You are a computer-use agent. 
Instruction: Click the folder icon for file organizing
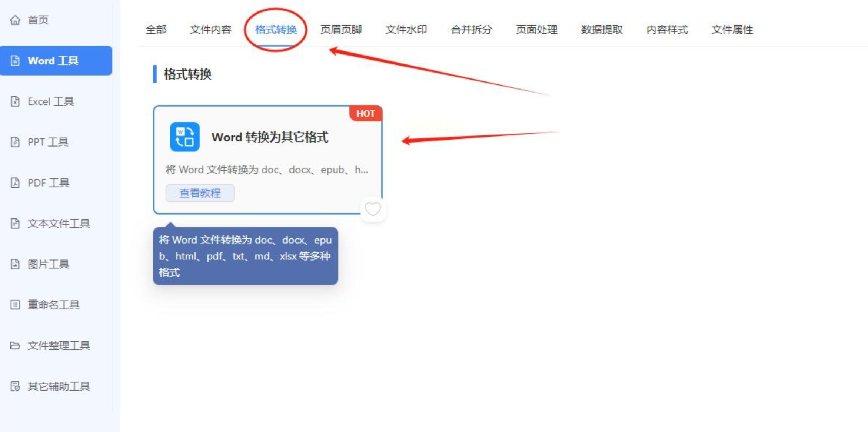click(15, 346)
